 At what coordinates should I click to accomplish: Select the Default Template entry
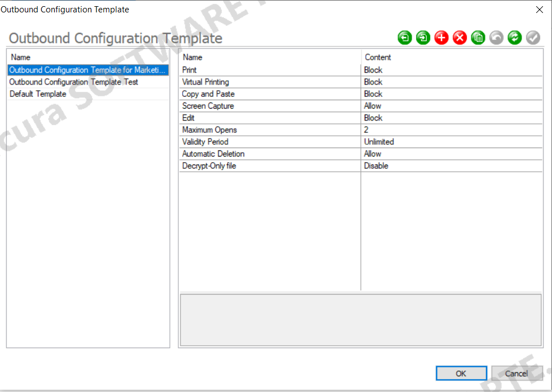[38, 93]
